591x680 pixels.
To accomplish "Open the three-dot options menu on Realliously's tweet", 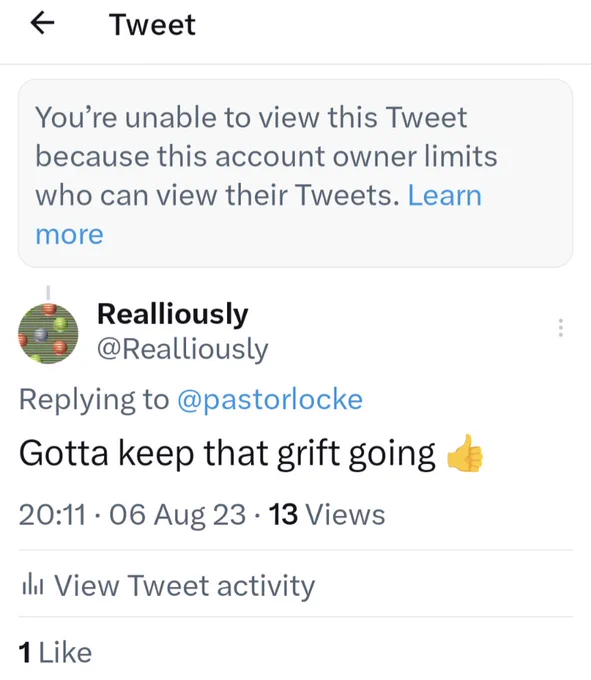I will (x=561, y=328).
